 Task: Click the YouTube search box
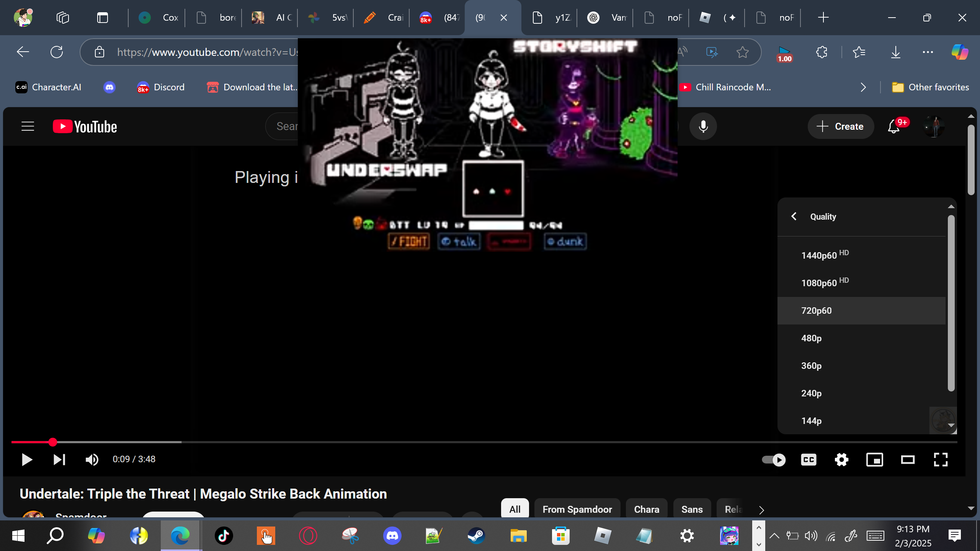pyautogui.click(x=282, y=126)
